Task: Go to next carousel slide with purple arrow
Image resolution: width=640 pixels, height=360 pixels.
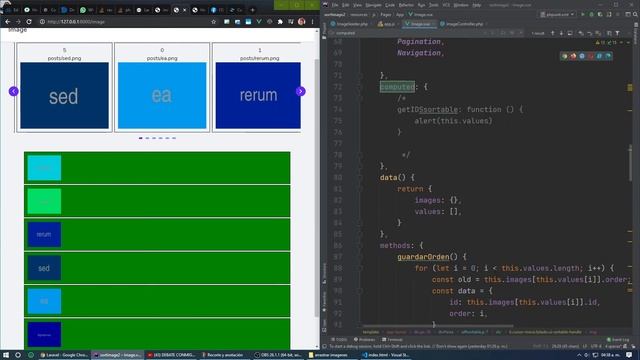Action: pyautogui.click(x=301, y=91)
